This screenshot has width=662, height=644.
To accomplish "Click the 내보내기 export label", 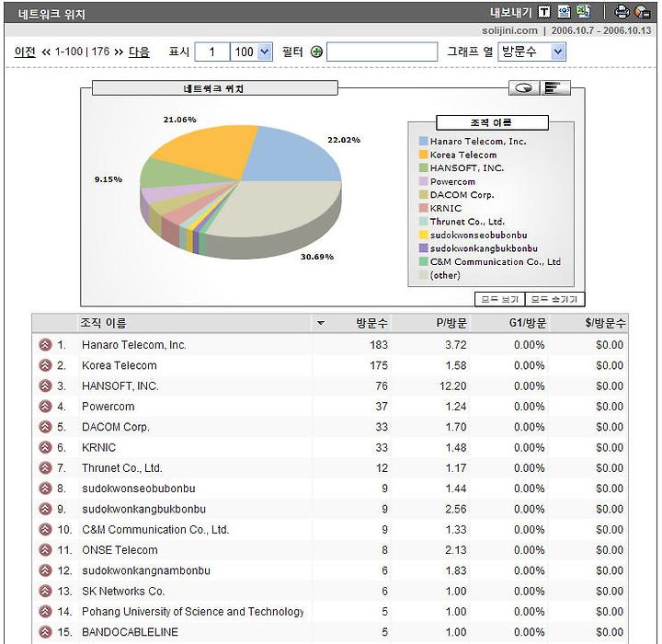I will 511,12.
